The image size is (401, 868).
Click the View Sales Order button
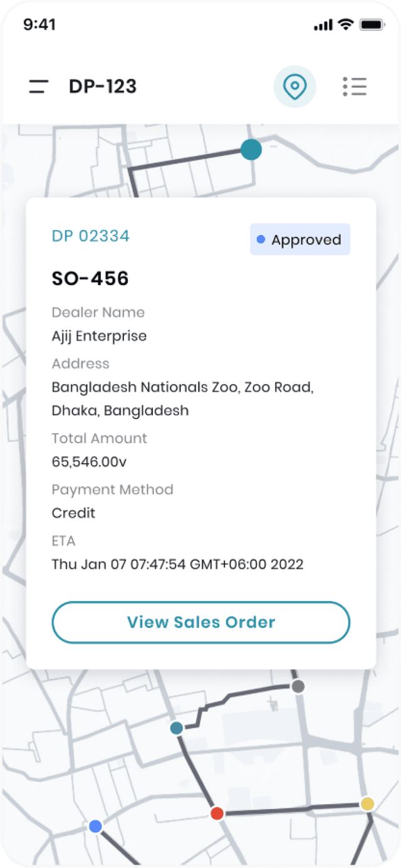click(200, 622)
